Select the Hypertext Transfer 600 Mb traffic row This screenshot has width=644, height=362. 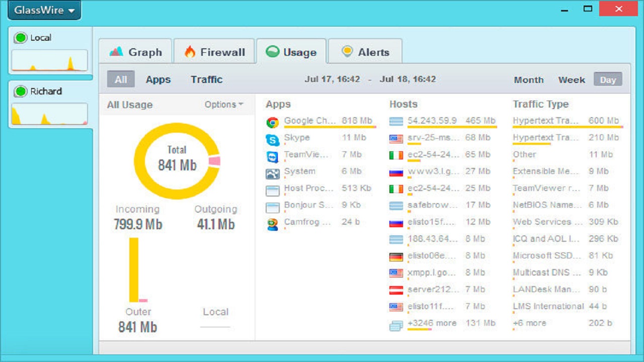coord(568,121)
